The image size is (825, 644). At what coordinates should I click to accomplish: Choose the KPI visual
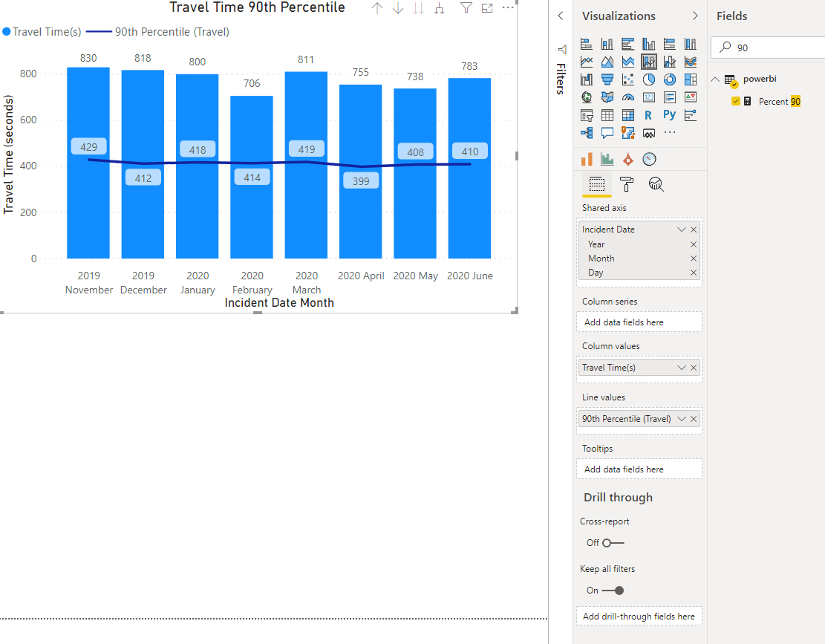[x=691, y=97]
